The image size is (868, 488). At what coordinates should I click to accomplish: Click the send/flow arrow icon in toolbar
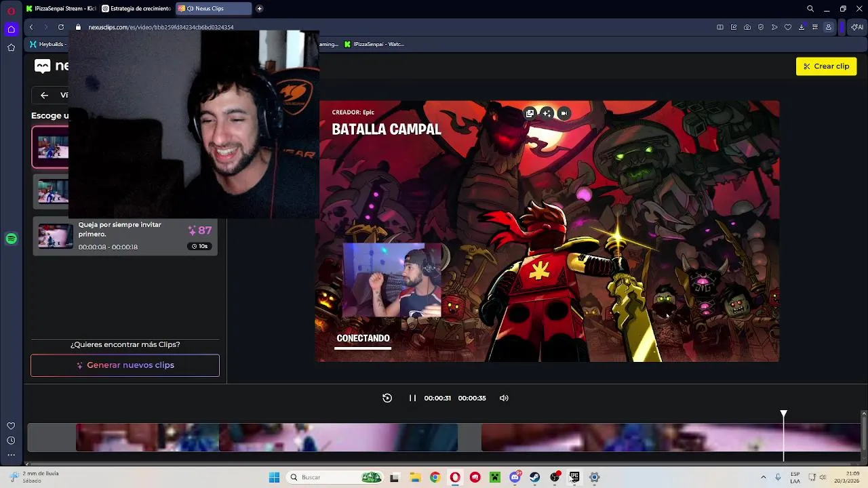pyautogui.click(x=774, y=27)
